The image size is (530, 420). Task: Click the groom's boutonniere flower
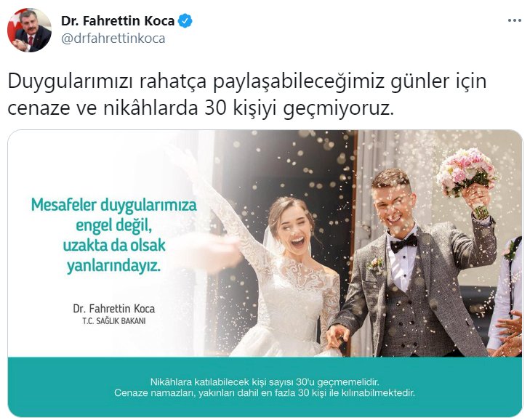[375, 264]
